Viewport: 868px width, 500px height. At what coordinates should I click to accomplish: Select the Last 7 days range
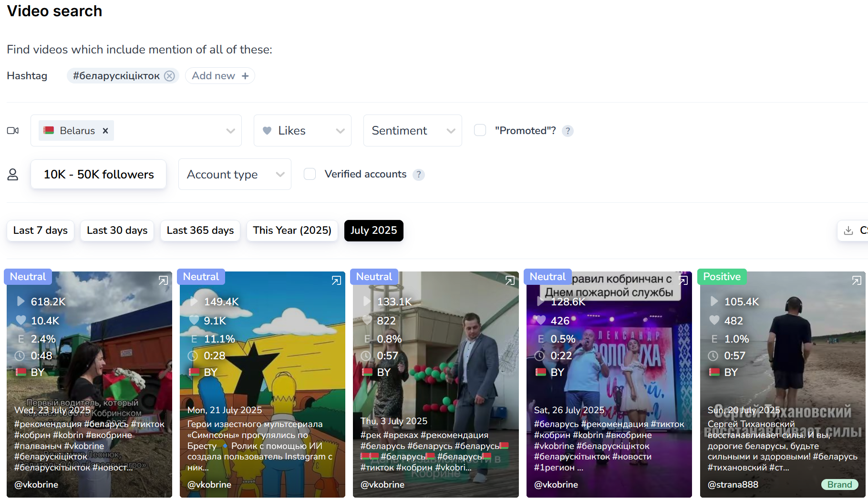41,230
